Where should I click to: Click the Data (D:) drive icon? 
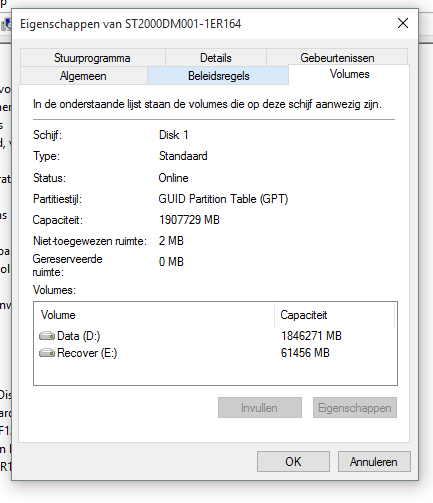point(47,336)
